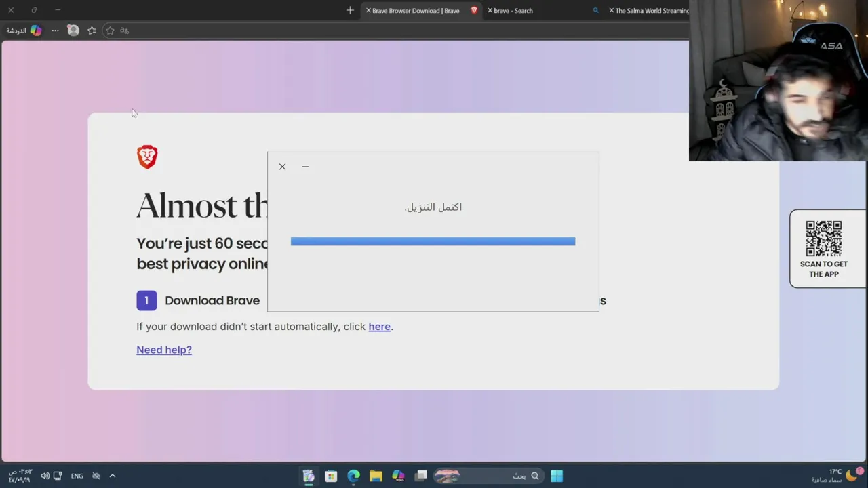The image size is (868, 488).
Task: Open volume control in system tray
Action: [x=45, y=476]
